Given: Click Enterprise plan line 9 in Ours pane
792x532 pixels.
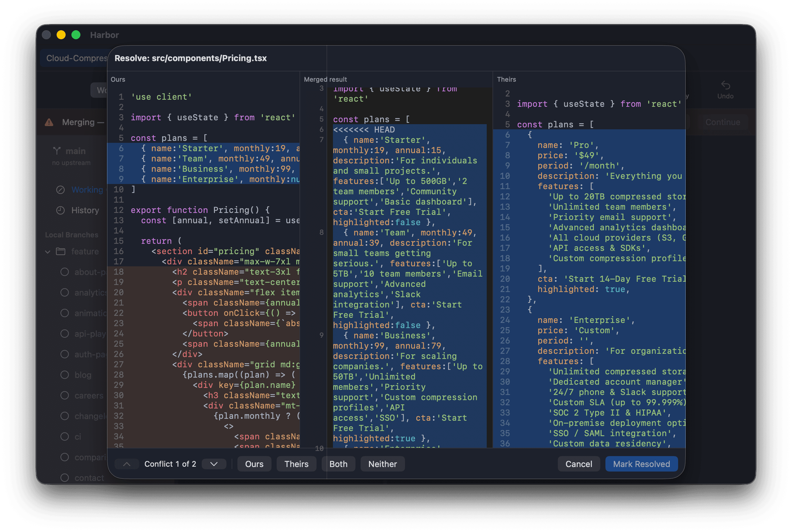Looking at the screenshot, I should coord(204,179).
